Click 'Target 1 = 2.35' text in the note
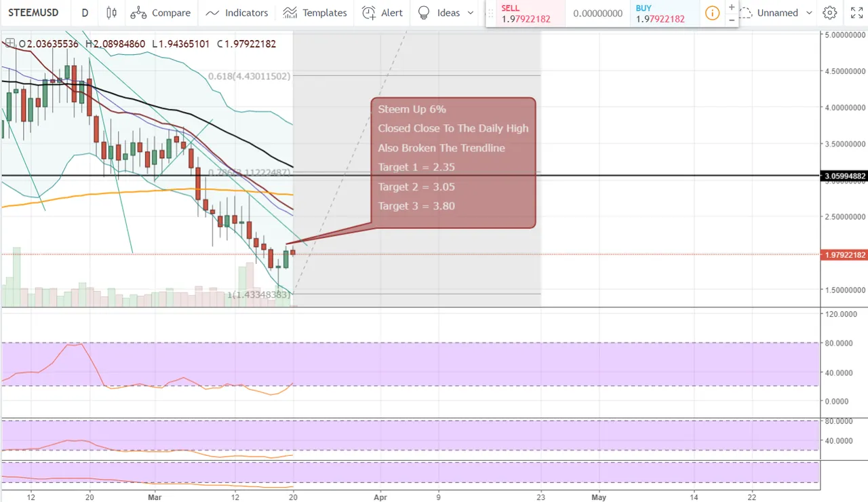The height and width of the screenshot is (502, 868). [x=416, y=167]
